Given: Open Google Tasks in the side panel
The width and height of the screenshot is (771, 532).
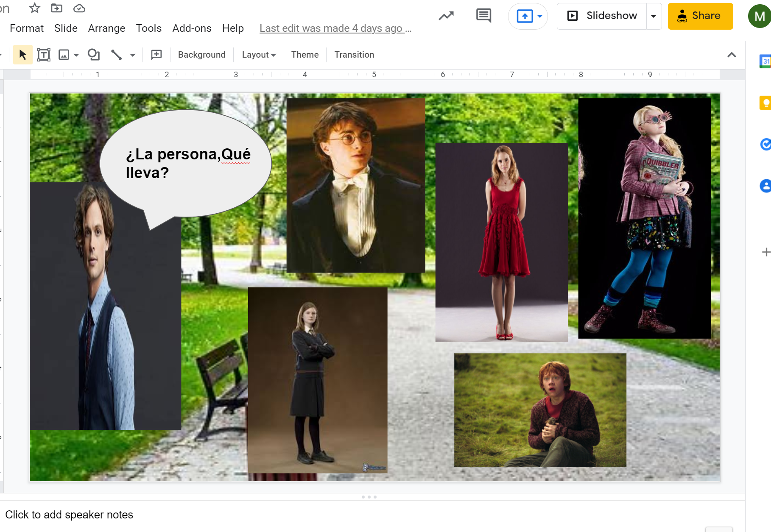Looking at the screenshot, I should 765,144.
